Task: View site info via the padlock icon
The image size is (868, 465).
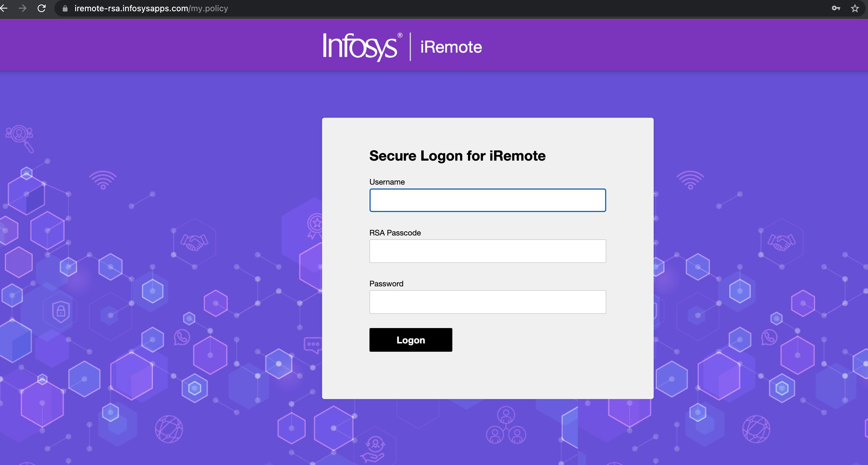Action: [65, 8]
